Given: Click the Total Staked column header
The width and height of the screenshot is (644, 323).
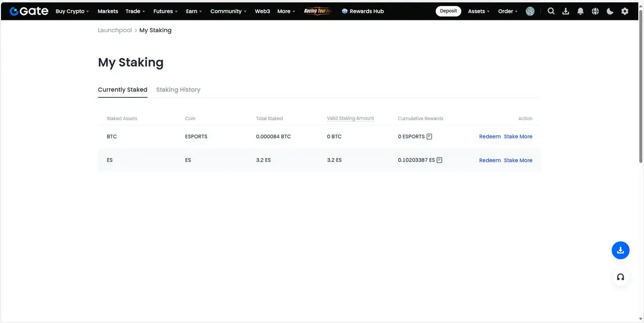Looking at the screenshot, I should pos(269,118).
